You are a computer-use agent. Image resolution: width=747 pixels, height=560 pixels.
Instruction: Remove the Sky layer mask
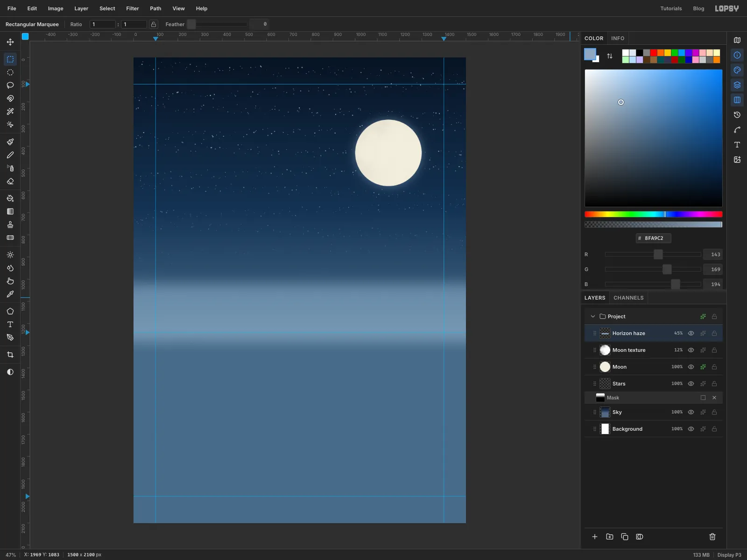coord(714,398)
